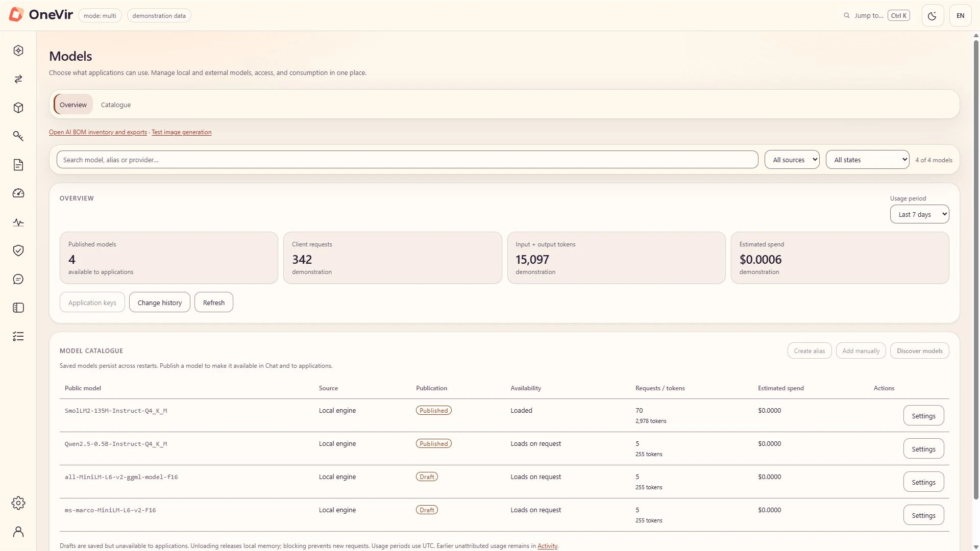980x551 pixels.
Task: Click the Add manually button
Action: pyautogui.click(x=861, y=351)
